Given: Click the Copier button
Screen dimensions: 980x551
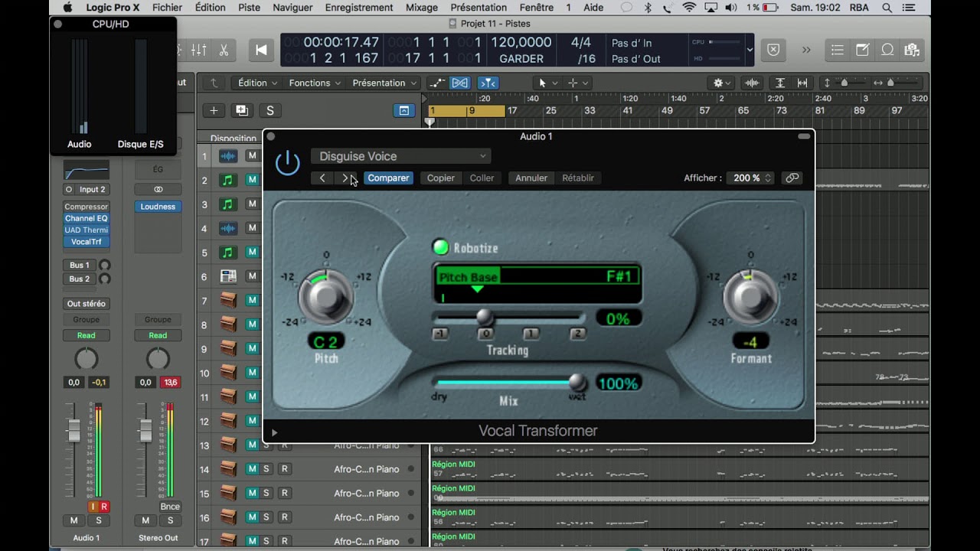Looking at the screenshot, I should 440,178.
